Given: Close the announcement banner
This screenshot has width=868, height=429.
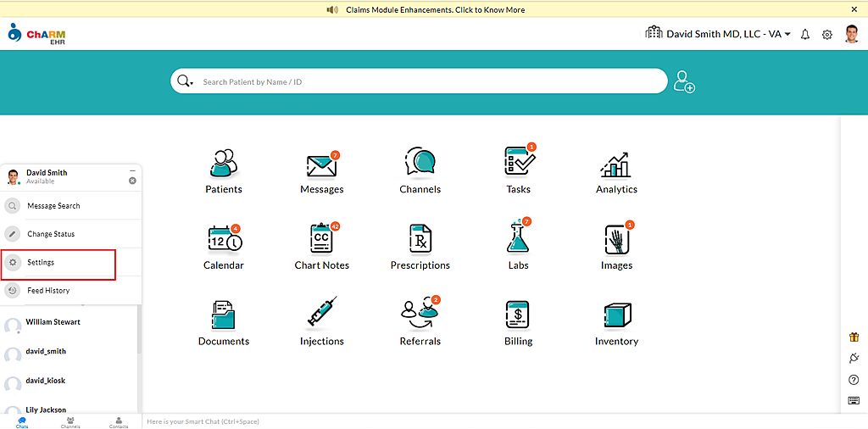Looking at the screenshot, I should (854, 9).
